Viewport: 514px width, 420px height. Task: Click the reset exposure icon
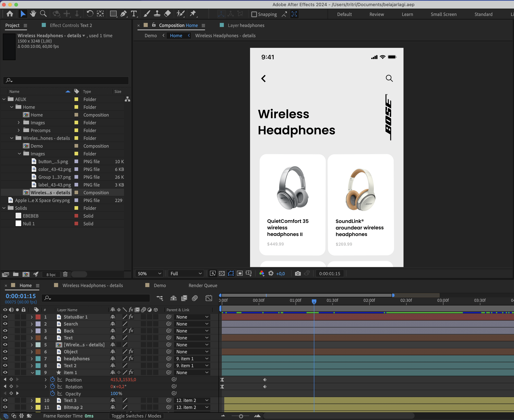pyautogui.click(x=271, y=273)
